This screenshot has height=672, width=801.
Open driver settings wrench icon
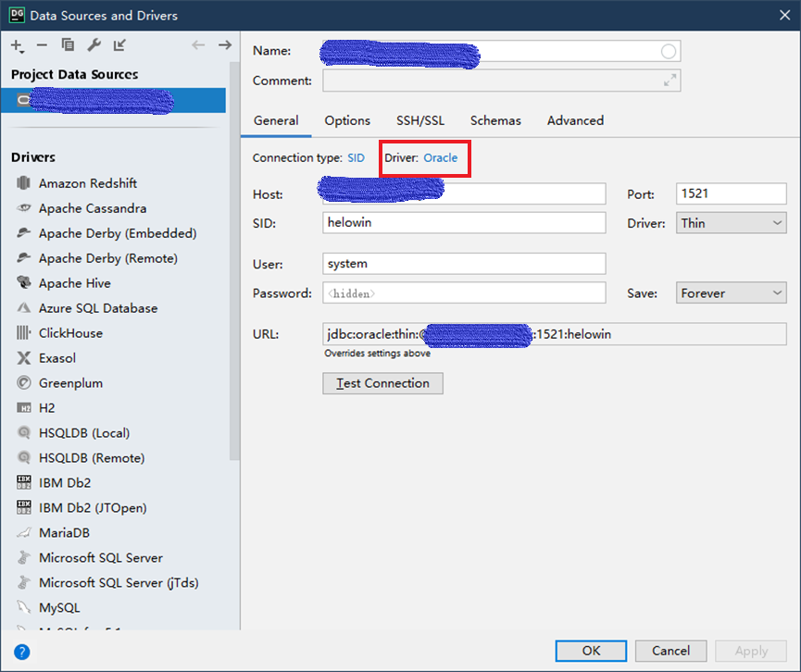[x=94, y=45]
